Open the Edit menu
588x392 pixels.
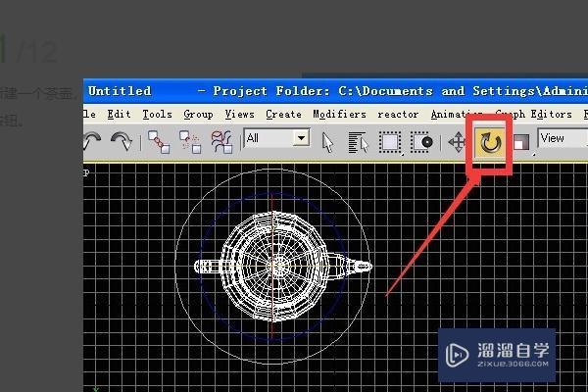(x=119, y=114)
